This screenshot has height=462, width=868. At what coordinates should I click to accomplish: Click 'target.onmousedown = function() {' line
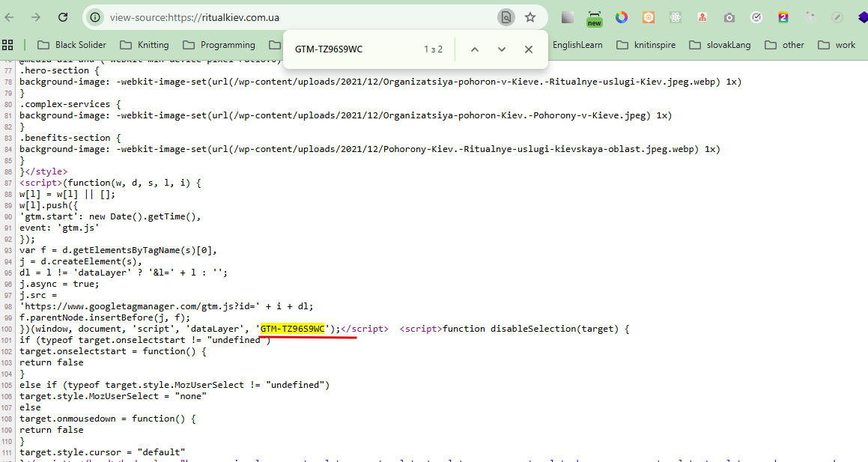pyautogui.click(x=107, y=419)
